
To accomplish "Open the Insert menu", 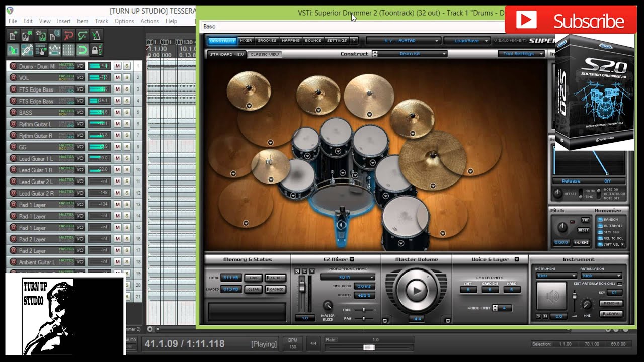I will point(64,21).
